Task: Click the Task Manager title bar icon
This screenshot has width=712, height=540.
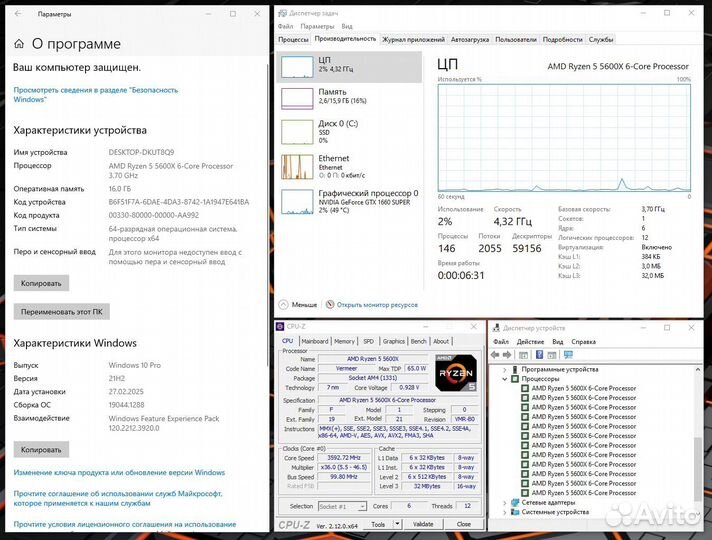Action: (282, 13)
